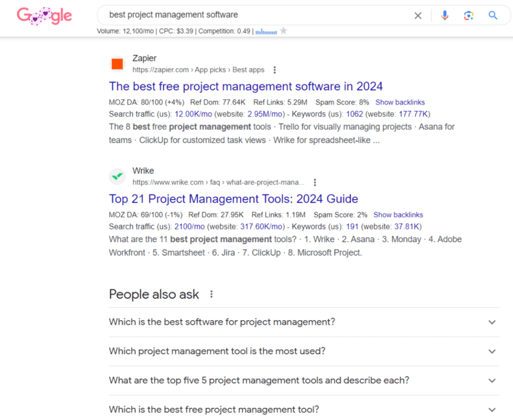
Task: Click the magnifying glass search icon
Action: coord(492,16)
